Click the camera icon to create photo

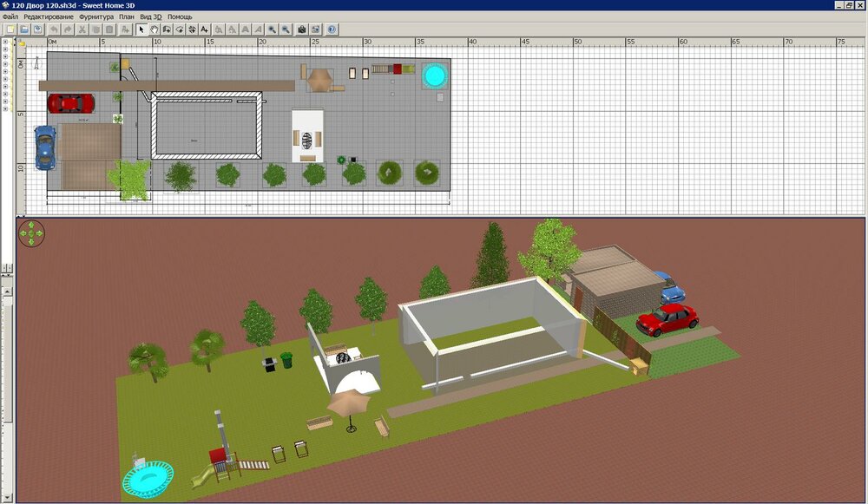tap(302, 29)
